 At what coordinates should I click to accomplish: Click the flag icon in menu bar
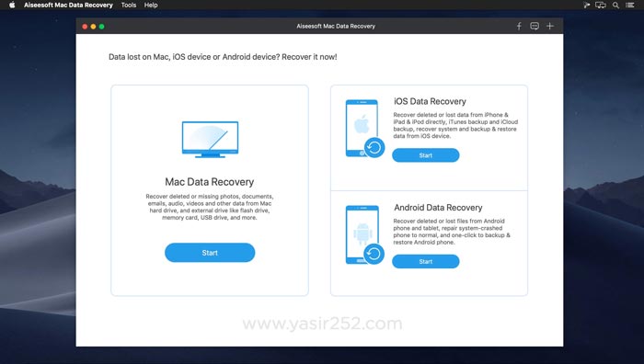coord(587,5)
